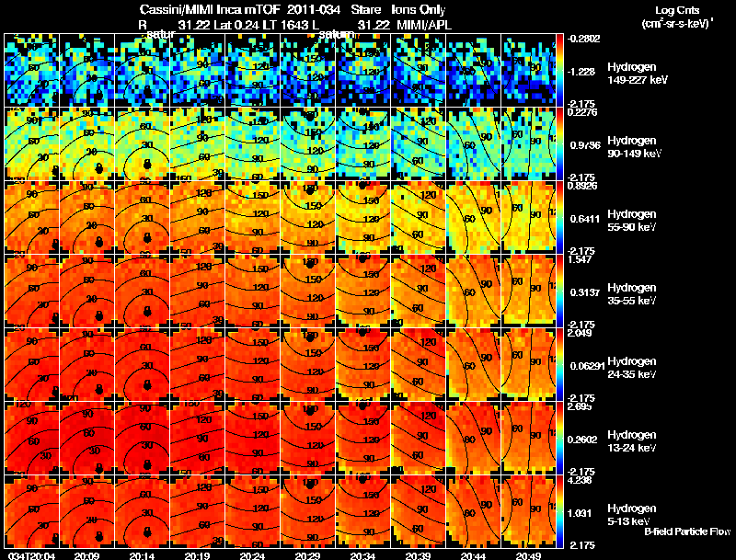This screenshot has width=736, height=560.
Task: Click the 20:29 time label
Action: (x=308, y=555)
